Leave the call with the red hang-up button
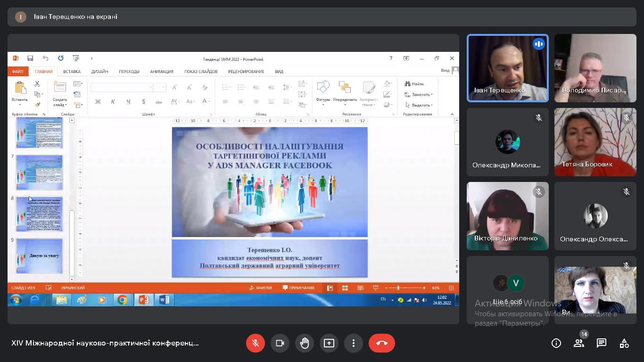 (x=382, y=343)
